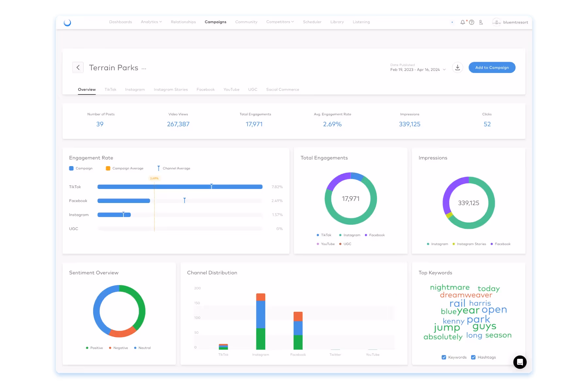Click the Add to Campaign button
The width and height of the screenshot is (588, 389).
click(492, 67)
